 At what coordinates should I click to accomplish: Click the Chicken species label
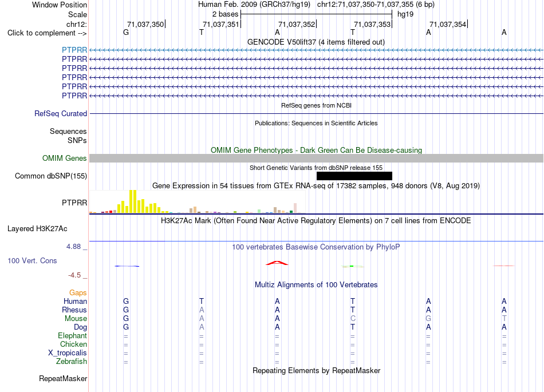point(73,344)
